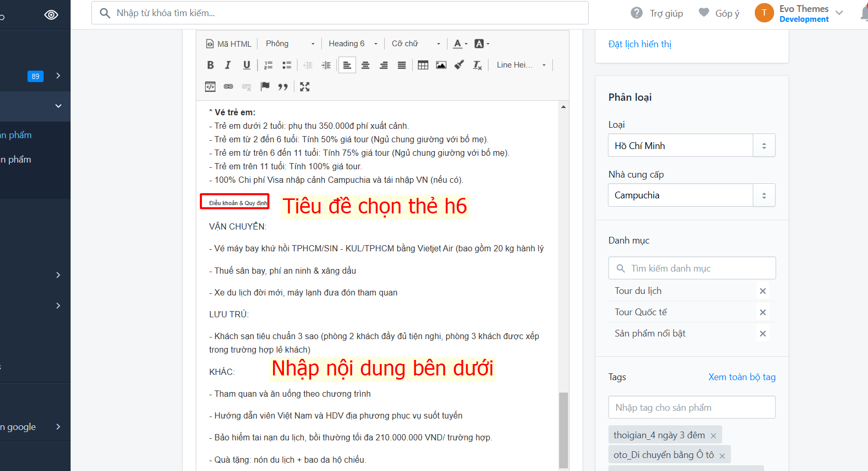Remove formatting from selected text
Image resolution: width=868 pixels, height=471 pixels.
click(478, 65)
